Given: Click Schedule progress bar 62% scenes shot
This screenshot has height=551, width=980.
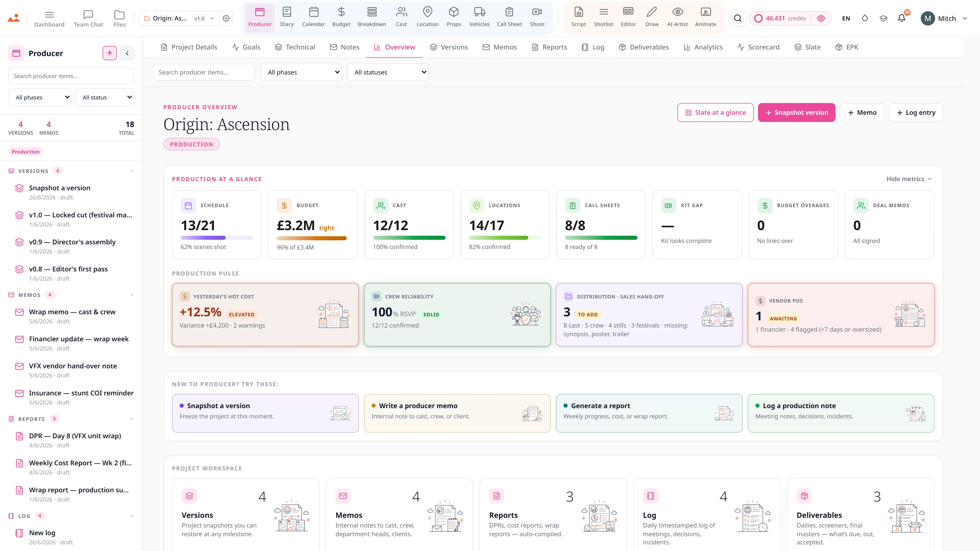Looking at the screenshot, I should tap(217, 238).
